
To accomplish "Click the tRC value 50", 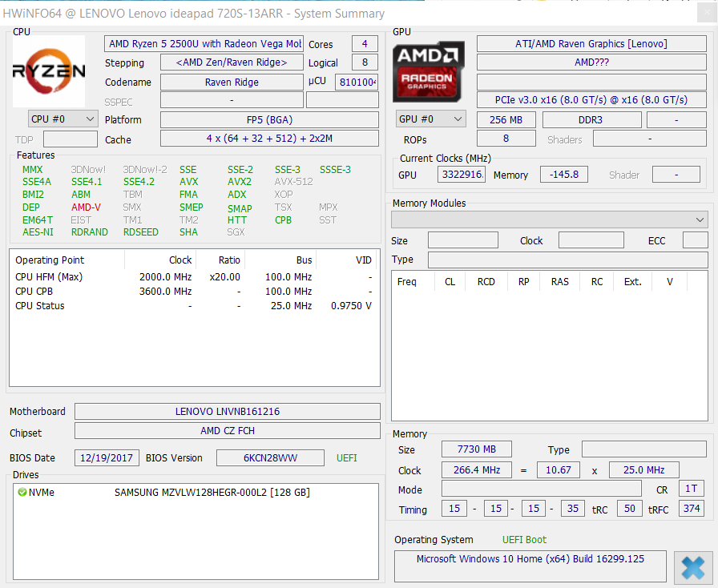I will click(630, 509).
